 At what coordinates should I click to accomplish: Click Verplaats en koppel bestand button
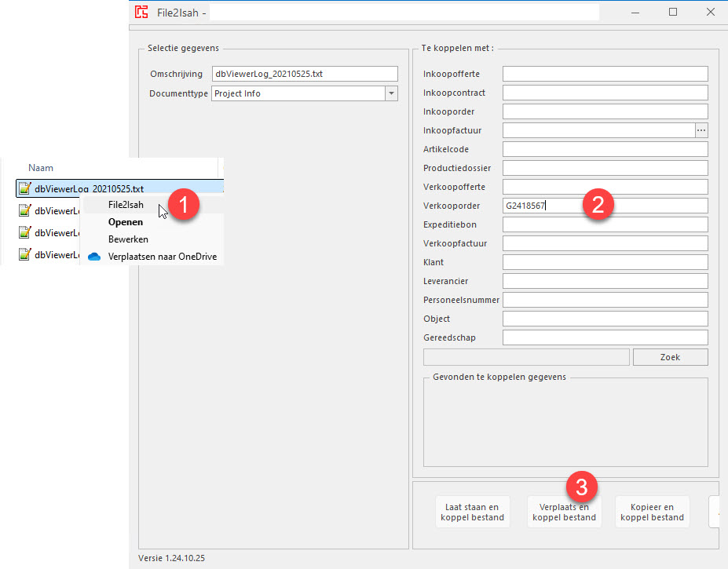point(564,512)
